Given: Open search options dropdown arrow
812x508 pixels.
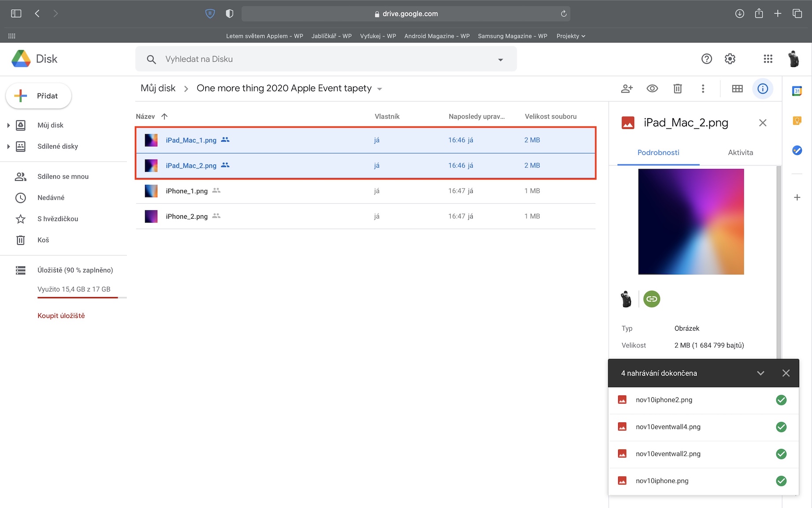Looking at the screenshot, I should [500, 60].
